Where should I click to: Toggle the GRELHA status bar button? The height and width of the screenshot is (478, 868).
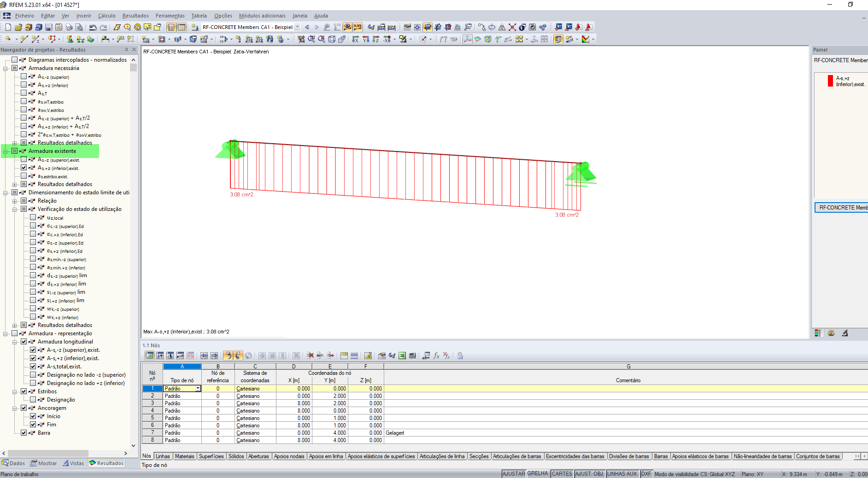pyautogui.click(x=538, y=474)
